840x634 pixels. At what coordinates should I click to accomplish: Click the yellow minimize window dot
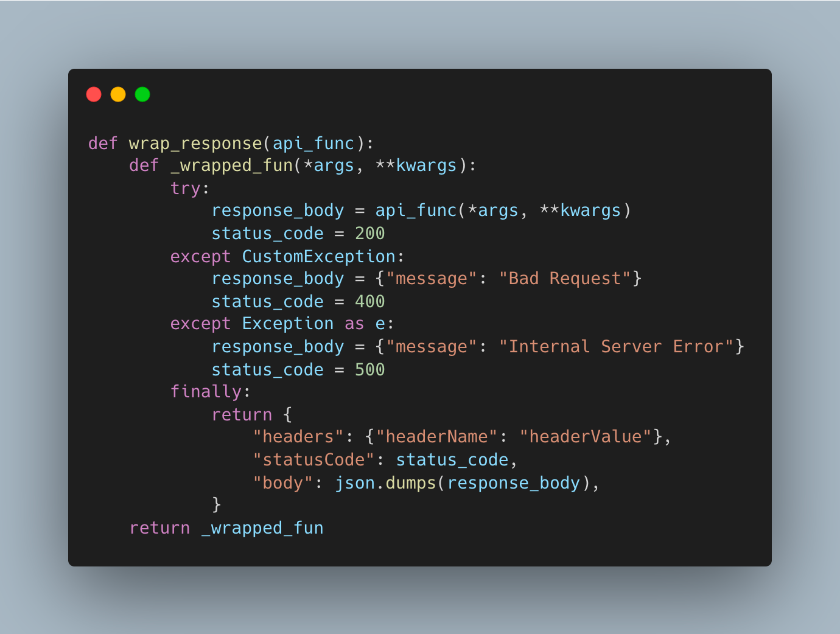pyautogui.click(x=118, y=94)
